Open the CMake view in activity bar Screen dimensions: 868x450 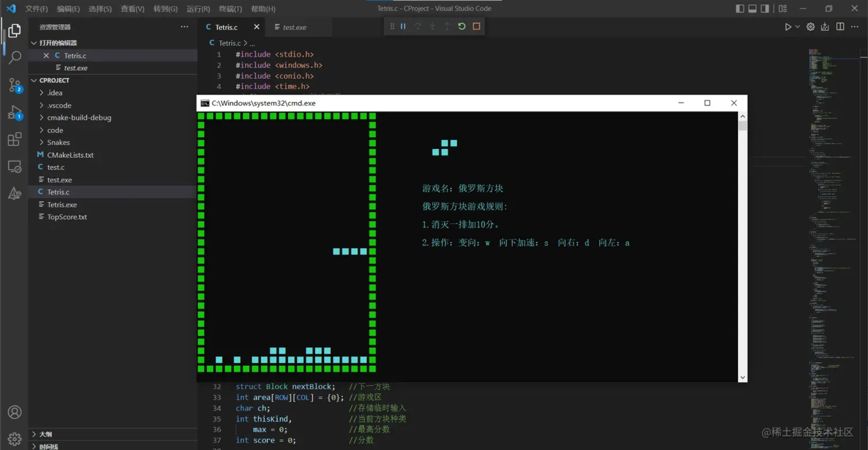click(x=15, y=194)
